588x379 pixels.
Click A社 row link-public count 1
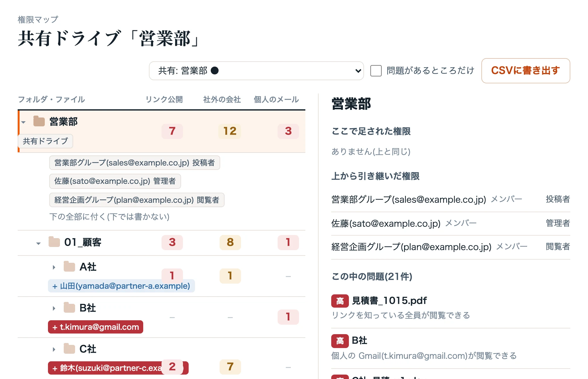(x=172, y=276)
